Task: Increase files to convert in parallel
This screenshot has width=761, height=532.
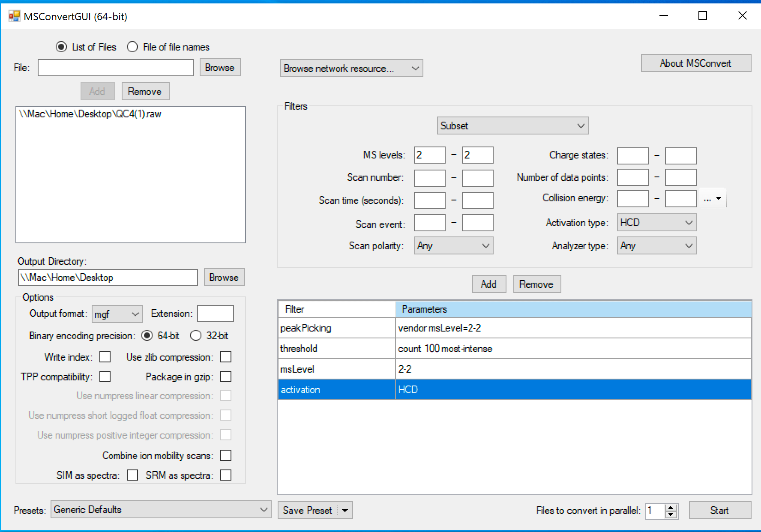Action: point(671,507)
